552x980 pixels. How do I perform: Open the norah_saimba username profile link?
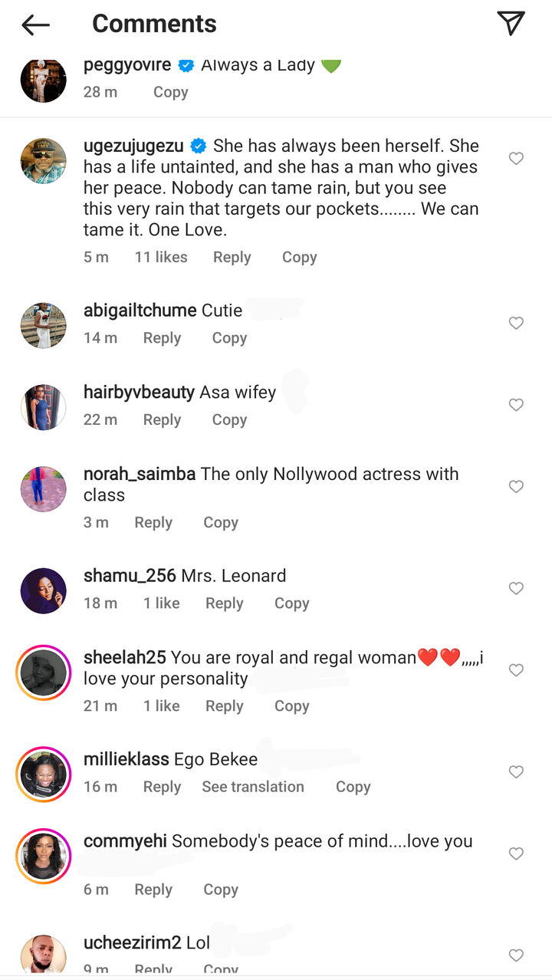click(140, 475)
